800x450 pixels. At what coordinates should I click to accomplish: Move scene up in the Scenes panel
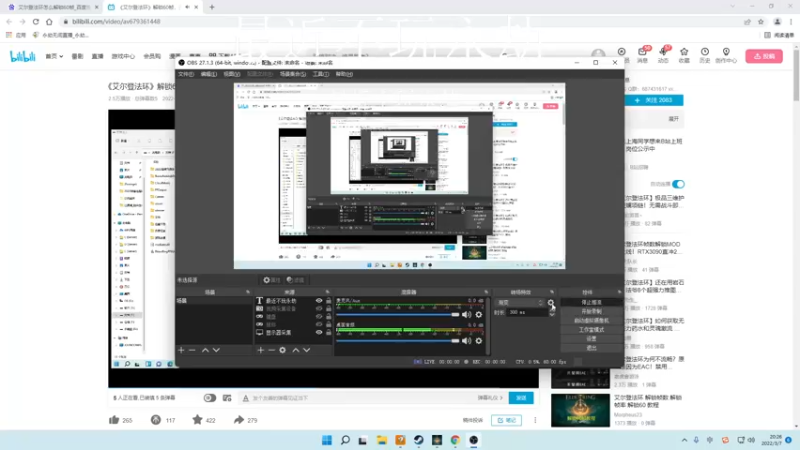205,350
